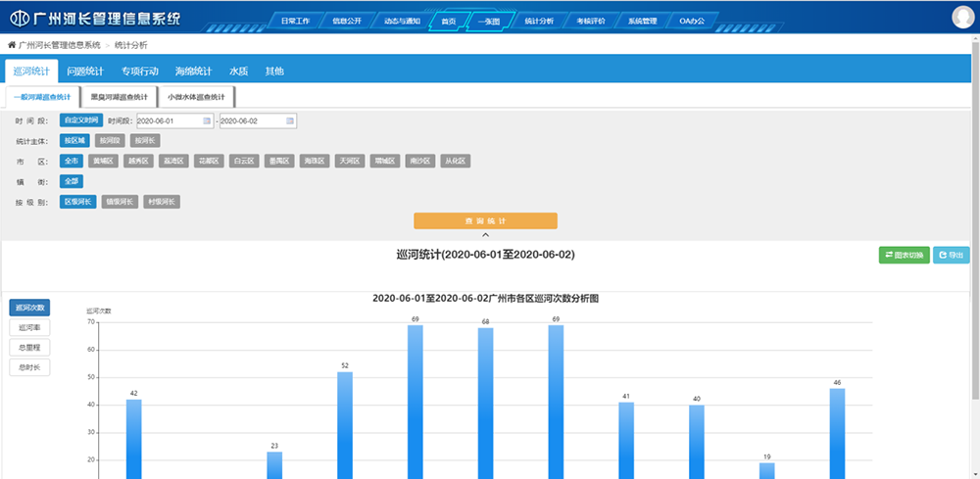Open the end date calendar picker icon
The image size is (980, 479).
click(x=289, y=120)
